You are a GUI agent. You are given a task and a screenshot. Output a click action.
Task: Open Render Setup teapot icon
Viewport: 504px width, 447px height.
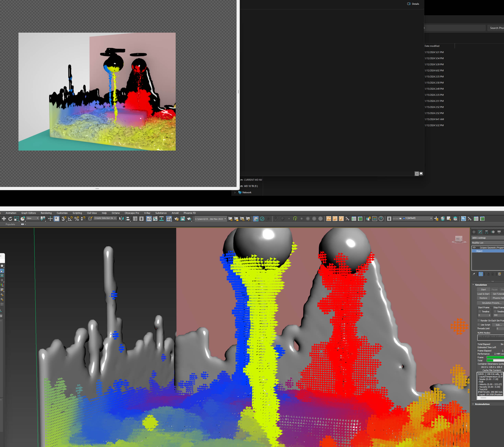click(x=176, y=219)
